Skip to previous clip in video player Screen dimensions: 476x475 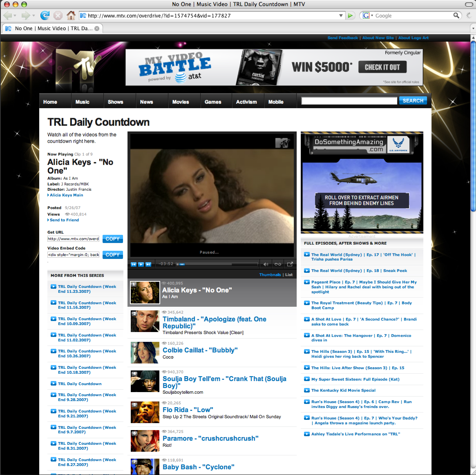coord(134,264)
